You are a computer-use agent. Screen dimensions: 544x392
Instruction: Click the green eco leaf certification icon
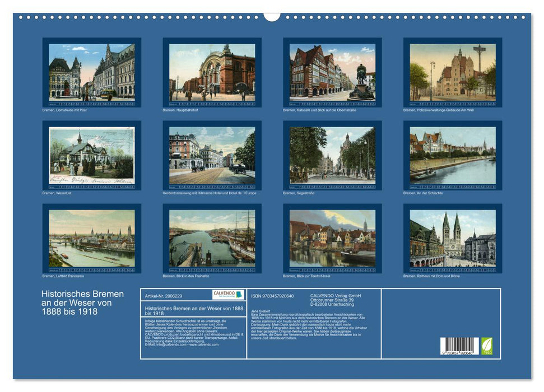pos(486,347)
